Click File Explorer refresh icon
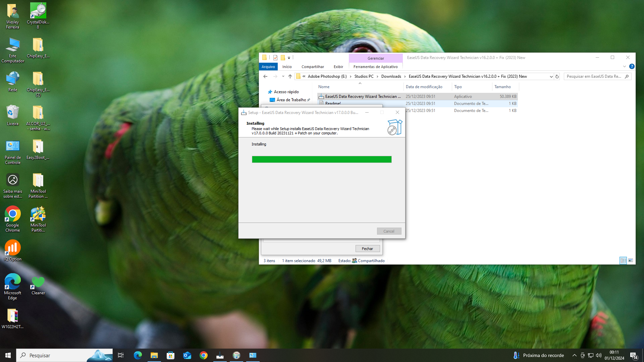The height and width of the screenshot is (362, 644). pyautogui.click(x=557, y=76)
